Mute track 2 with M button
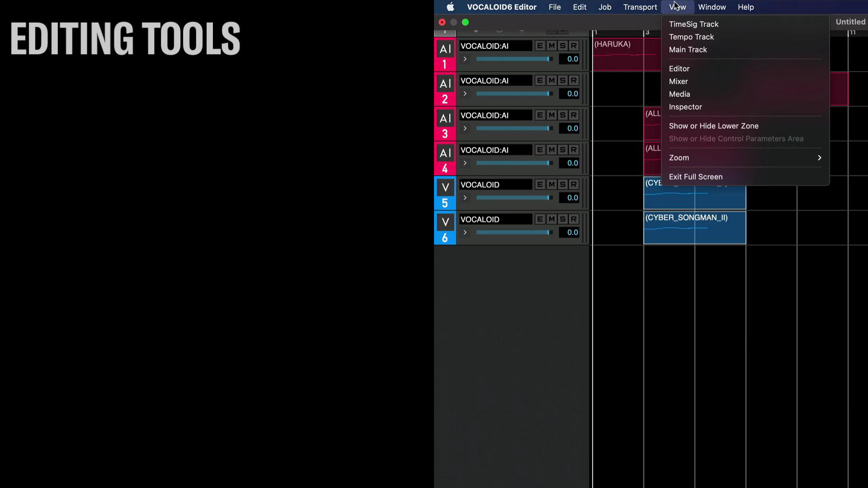The height and width of the screenshot is (488, 868). (x=552, y=80)
